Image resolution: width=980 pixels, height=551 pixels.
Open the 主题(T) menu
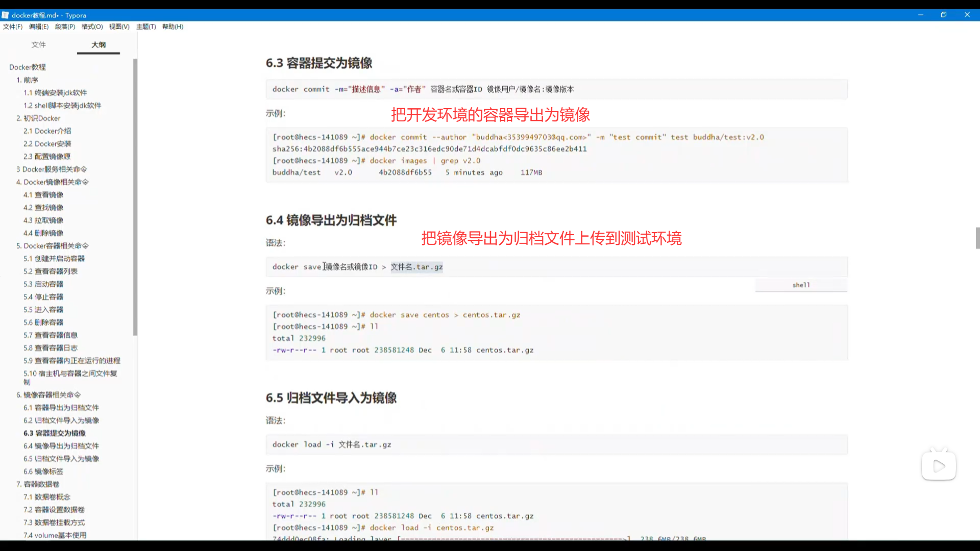coord(146,27)
